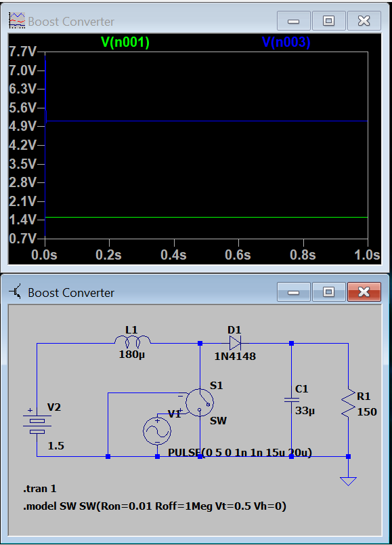Click the 0.8s time axis label
Screen dimensions: 392x545
click(303, 255)
